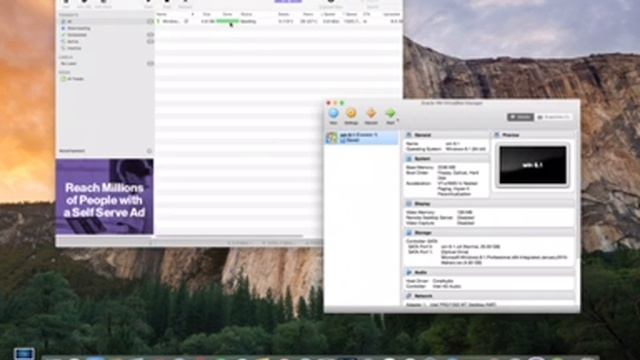The image size is (640, 360).
Task: Click the torrent list horizontal scrollbar
Action: point(229,236)
